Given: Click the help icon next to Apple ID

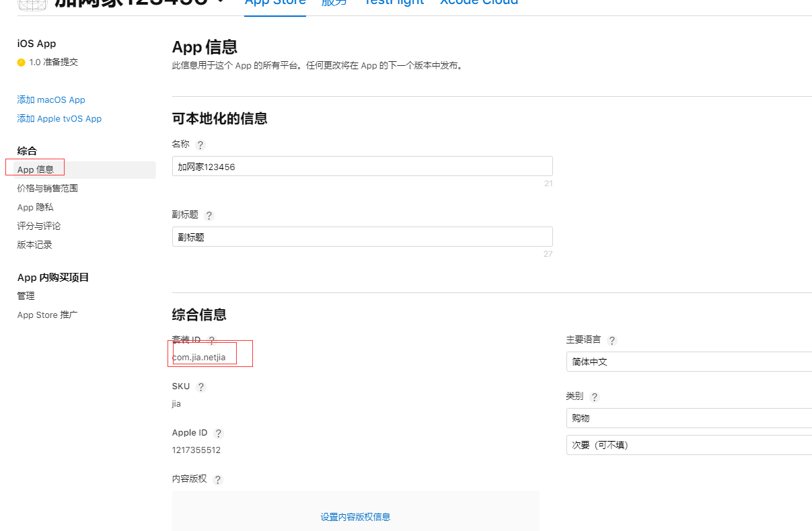Looking at the screenshot, I should point(218,434).
